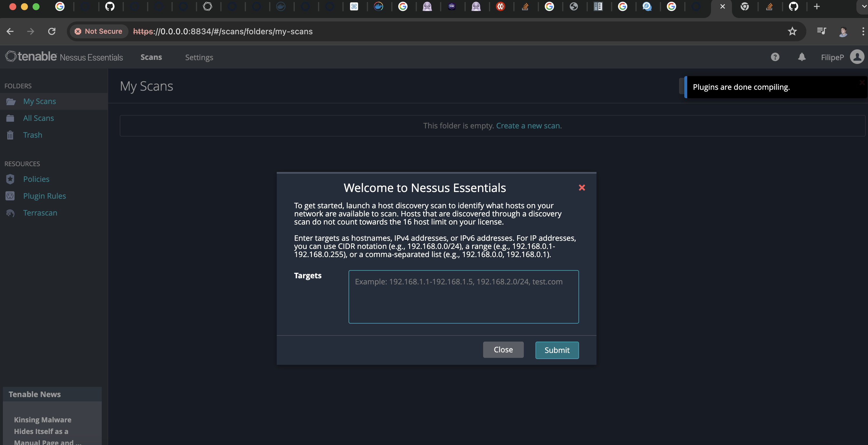This screenshot has width=868, height=445.
Task: Click the Policies shield icon
Action: (10, 179)
